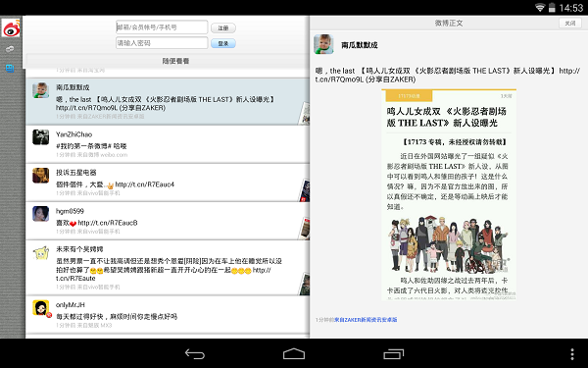Tap the battery status icon
Viewport: 588px width, 368px height.
pos(552,8)
